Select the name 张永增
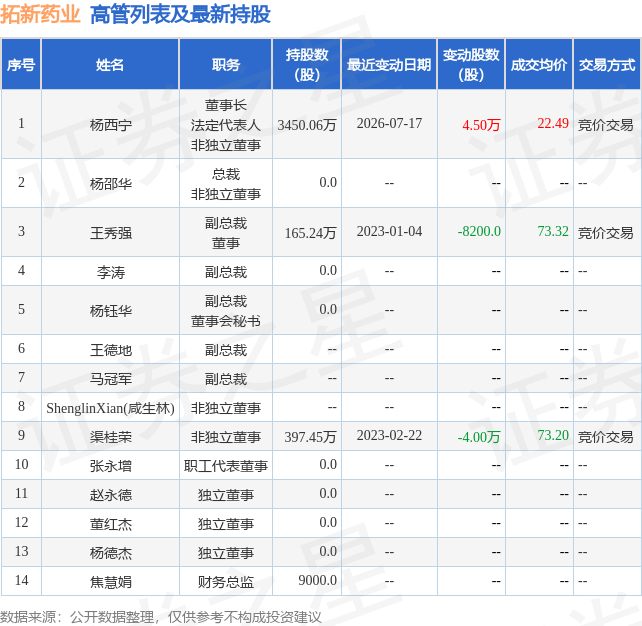642x626 pixels. tap(111, 466)
